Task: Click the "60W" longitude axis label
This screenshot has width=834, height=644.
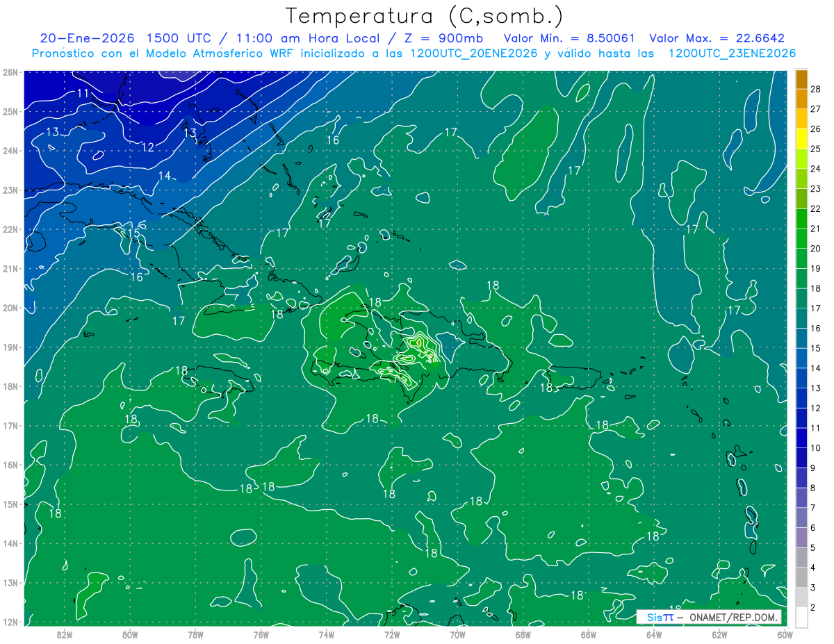Action: click(x=785, y=634)
